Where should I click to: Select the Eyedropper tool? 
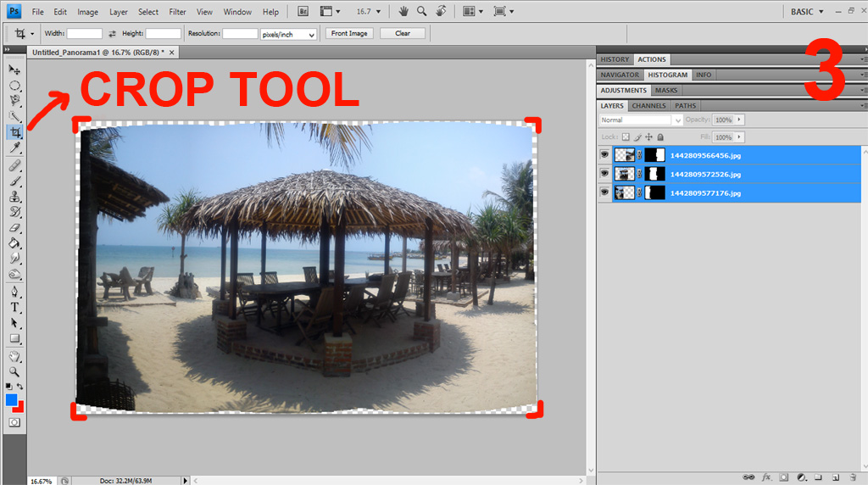(14, 148)
